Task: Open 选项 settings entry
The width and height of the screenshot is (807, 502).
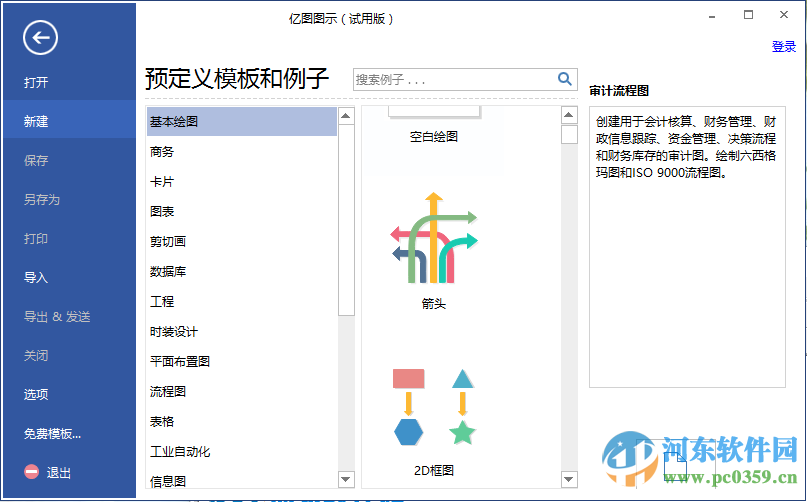Action: (36, 395)
